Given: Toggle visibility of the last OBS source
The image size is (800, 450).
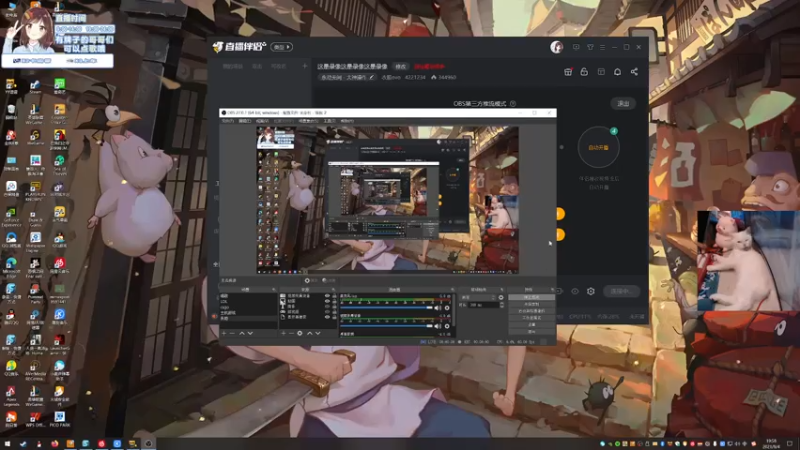Looking at the screenshot, I should pos(328,317).
